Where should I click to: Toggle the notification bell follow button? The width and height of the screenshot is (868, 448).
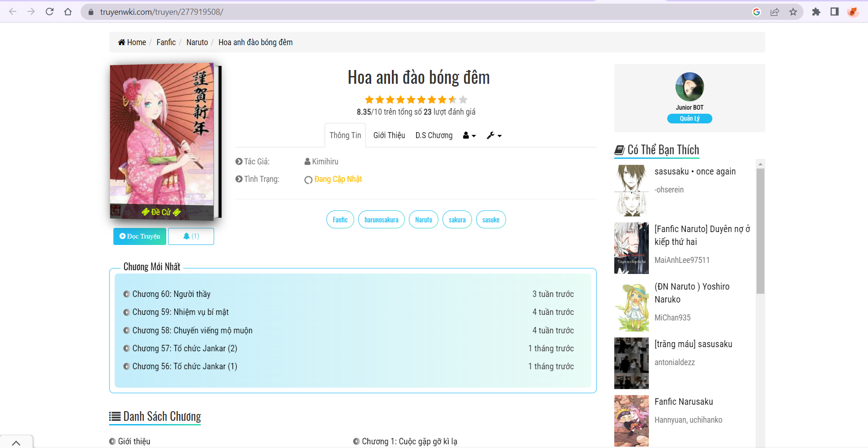tap(191, 236)
